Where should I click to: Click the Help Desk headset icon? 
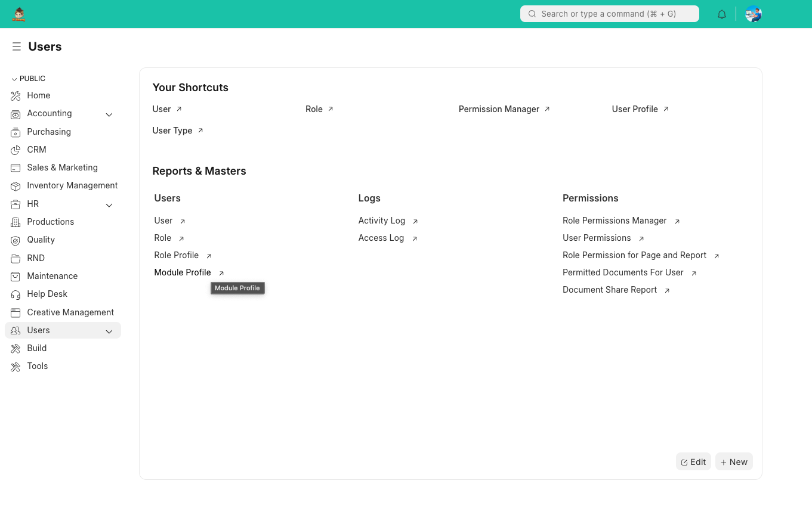click(x=16, y=294)
